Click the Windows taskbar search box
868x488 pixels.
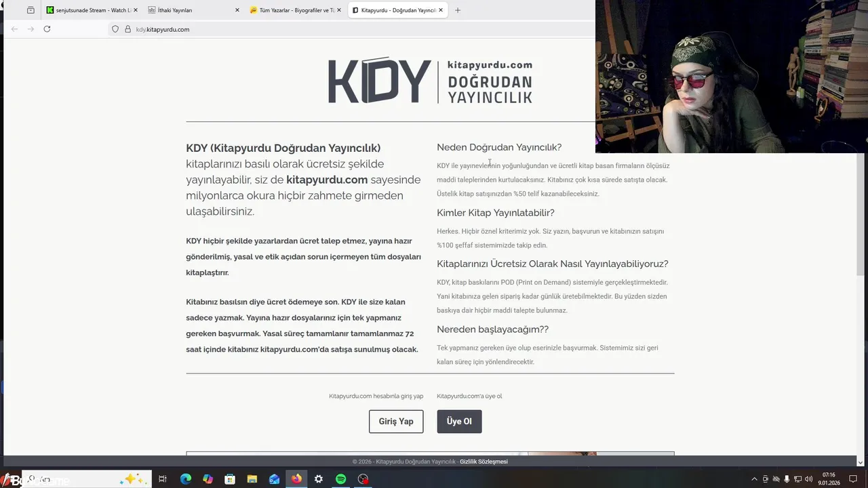[x=86, y=479]
